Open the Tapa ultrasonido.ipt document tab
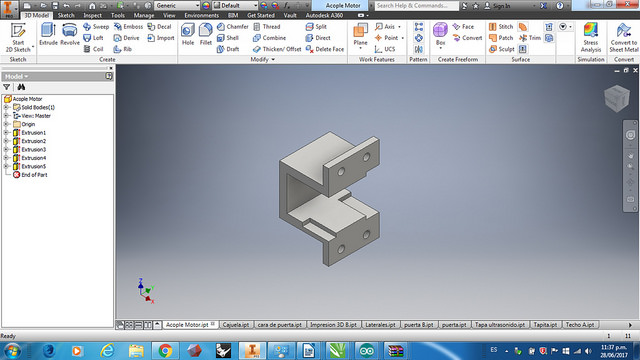The width and height of the screenshot is (640, 360). (500, 325)
